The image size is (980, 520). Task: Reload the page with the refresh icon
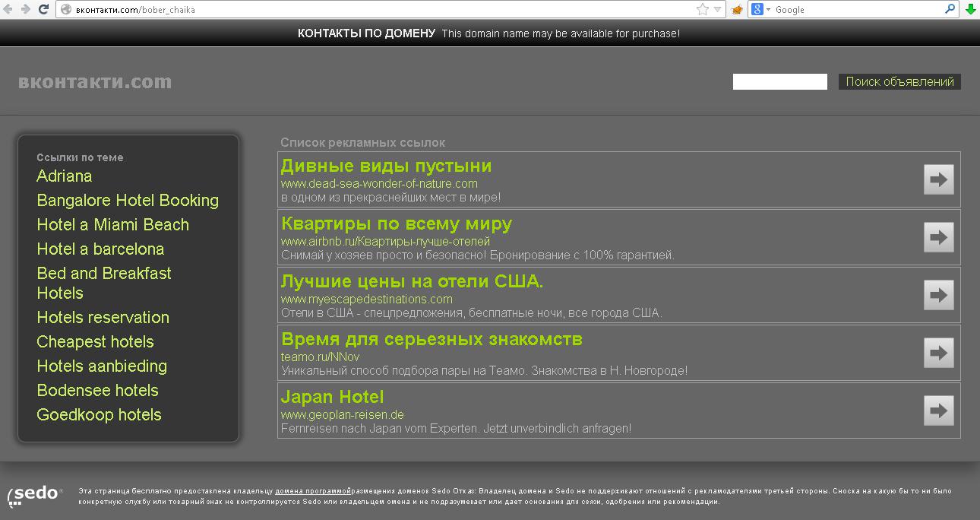[43, 9]
